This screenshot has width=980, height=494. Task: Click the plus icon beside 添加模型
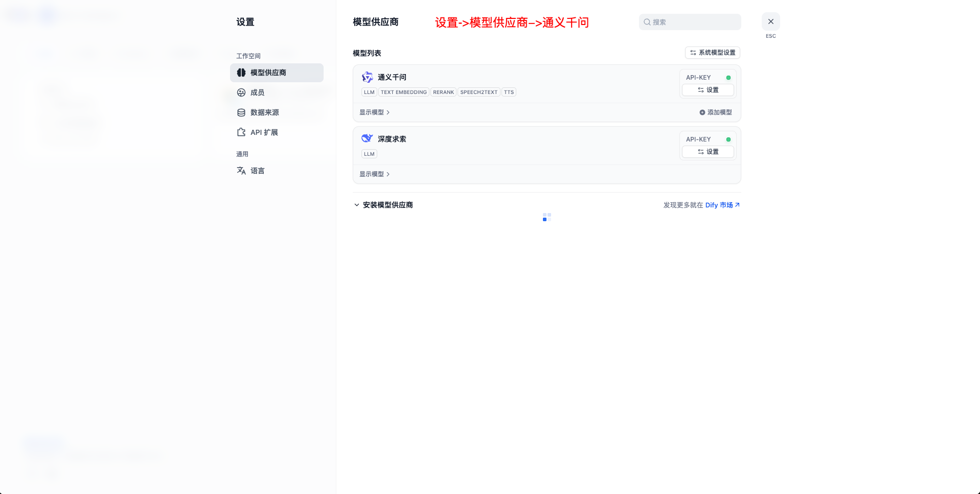coord(702,112)
